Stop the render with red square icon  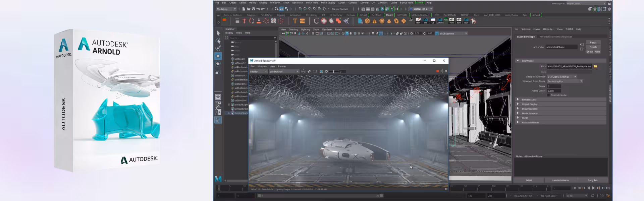click(437, 71)
